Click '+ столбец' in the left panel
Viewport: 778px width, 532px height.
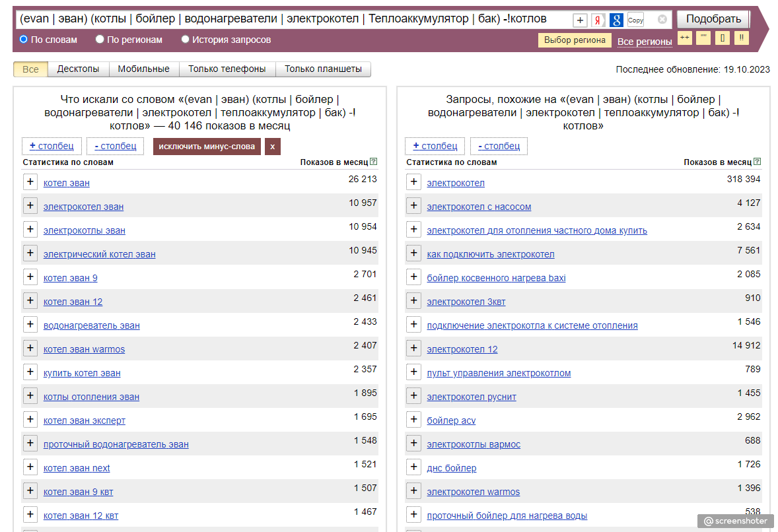52,146
